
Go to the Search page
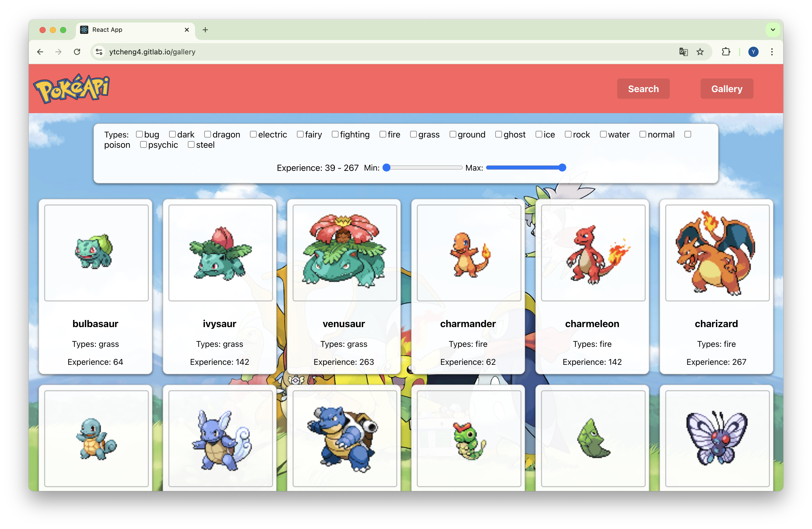643,89
